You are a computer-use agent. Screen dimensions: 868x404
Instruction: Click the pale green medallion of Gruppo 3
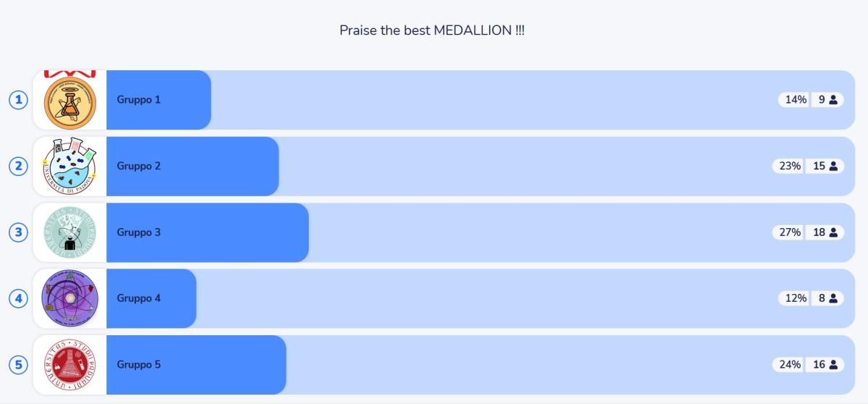[x=70, y=232]
